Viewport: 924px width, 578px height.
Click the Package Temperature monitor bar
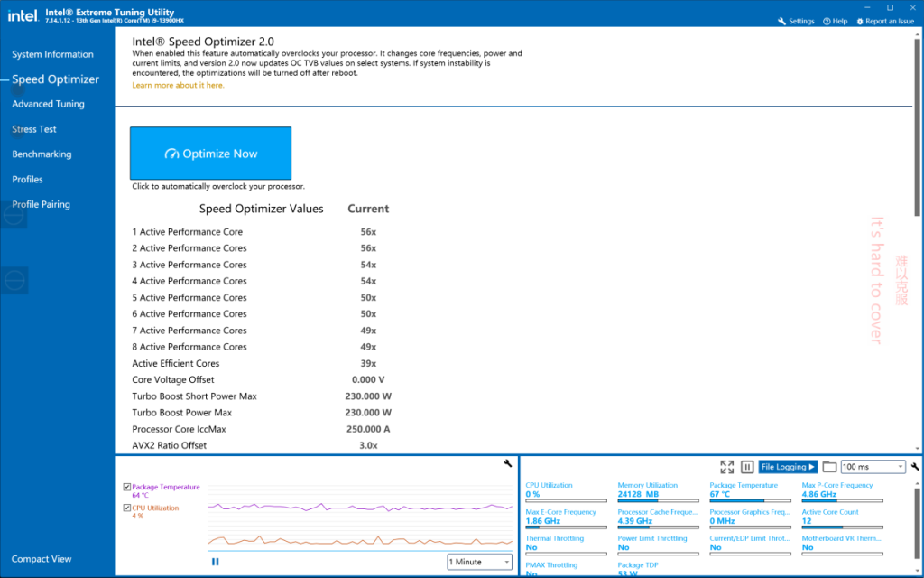click(750, 500)
